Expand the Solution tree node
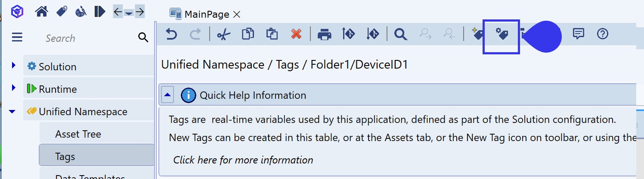This screenshot has height=179, width=644. (x=14, y=66)
